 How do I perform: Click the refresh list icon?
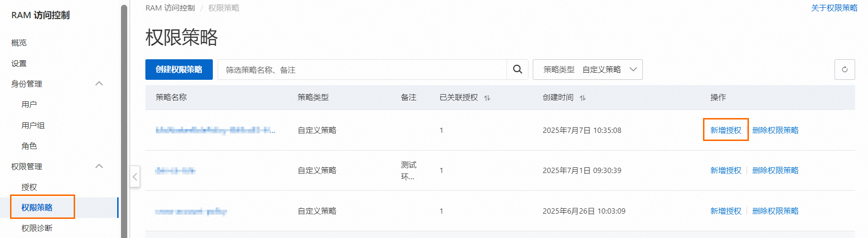coord(845,69)
